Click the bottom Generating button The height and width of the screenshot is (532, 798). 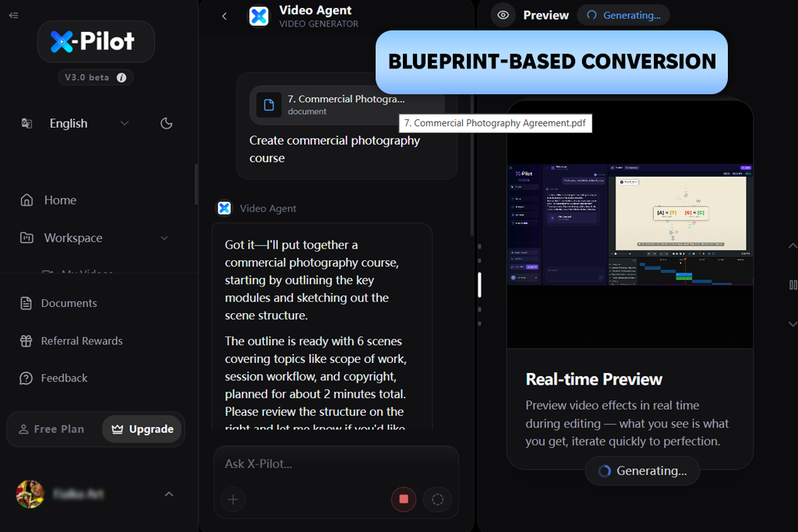(x=642, y=471)
